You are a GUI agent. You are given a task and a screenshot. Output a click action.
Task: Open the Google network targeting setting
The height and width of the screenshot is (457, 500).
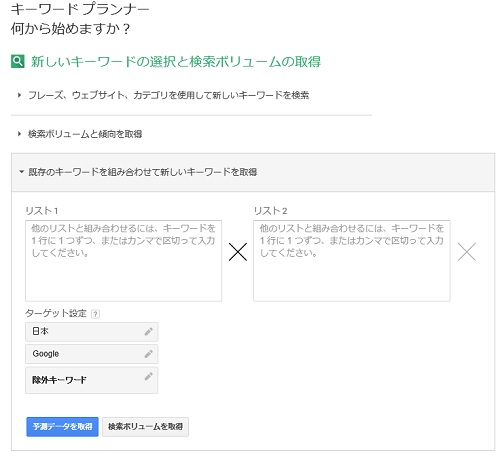click(92, 354)
